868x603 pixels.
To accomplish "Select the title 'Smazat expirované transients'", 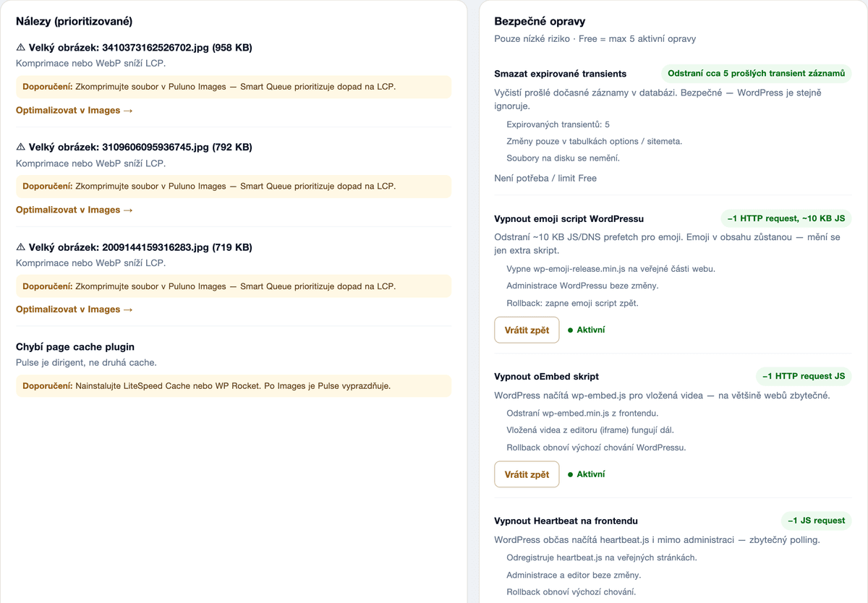I will click(x=561, y=74).
